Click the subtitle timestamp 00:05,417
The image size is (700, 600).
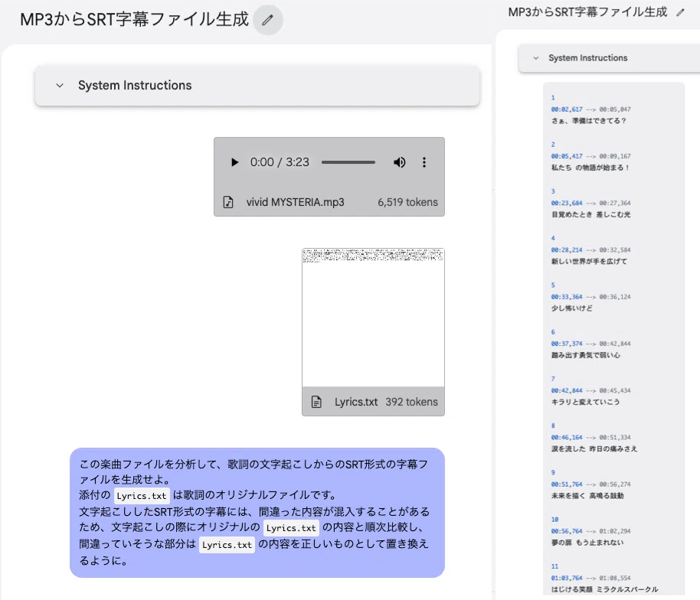(x=567, y=156)
